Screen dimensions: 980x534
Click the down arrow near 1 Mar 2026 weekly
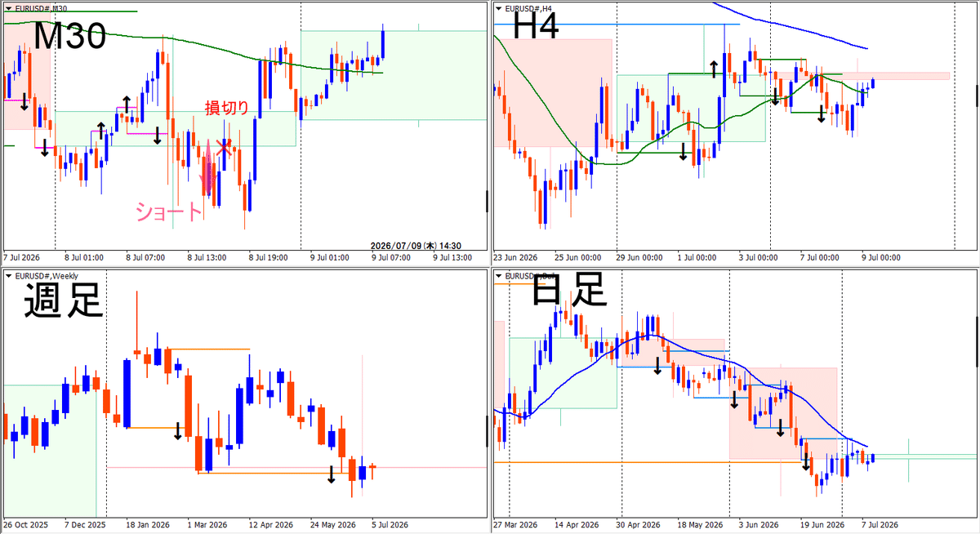coord(178,431)
